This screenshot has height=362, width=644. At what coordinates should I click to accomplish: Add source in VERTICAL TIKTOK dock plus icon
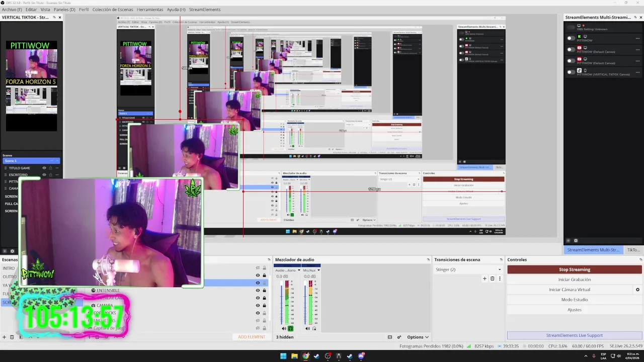[x=5, y=251]
